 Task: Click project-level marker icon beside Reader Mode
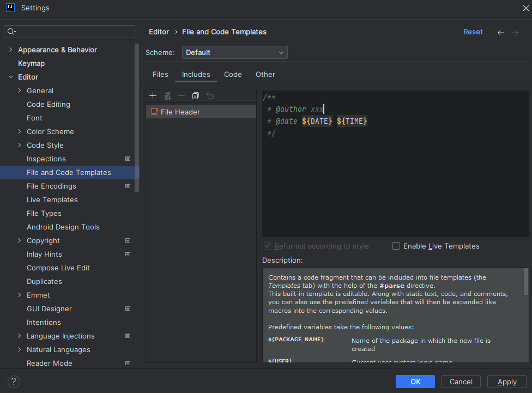pos(128,363)
